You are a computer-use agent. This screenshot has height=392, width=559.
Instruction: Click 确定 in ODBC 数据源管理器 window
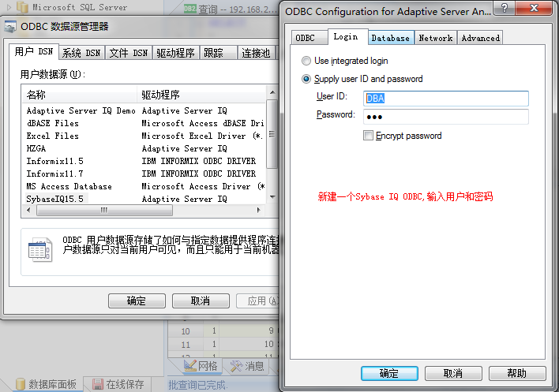[x=137, y=301]
